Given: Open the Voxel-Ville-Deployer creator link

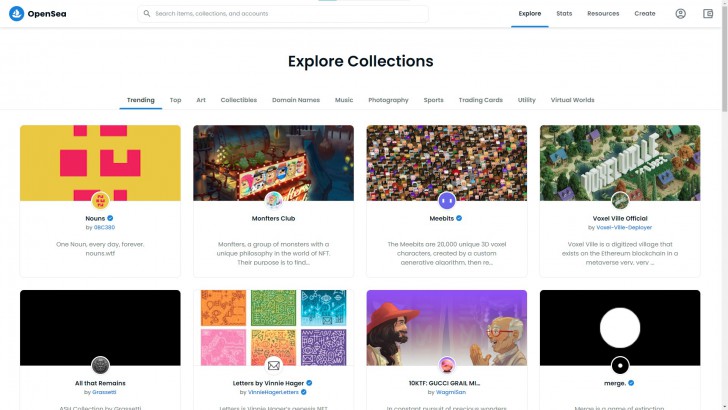Looking at the screenshot, I should [x=624, y=228].
